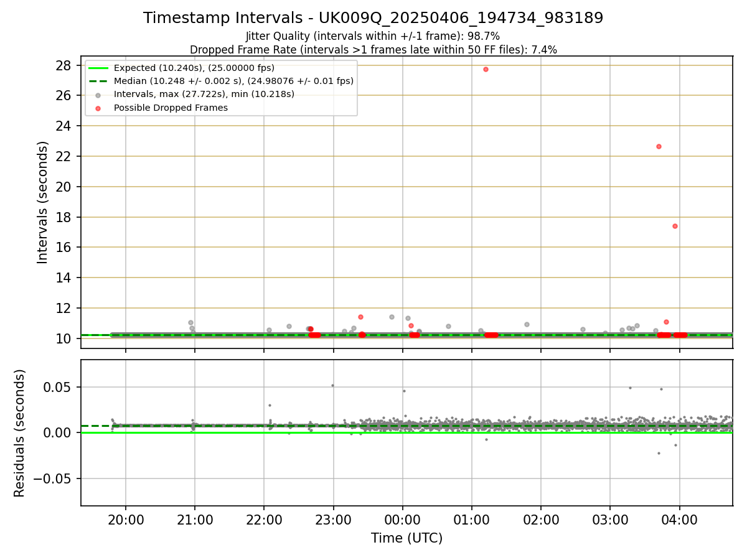
Task: Click the '20:00' x-axis tick label
Action: tap(126, 519)
